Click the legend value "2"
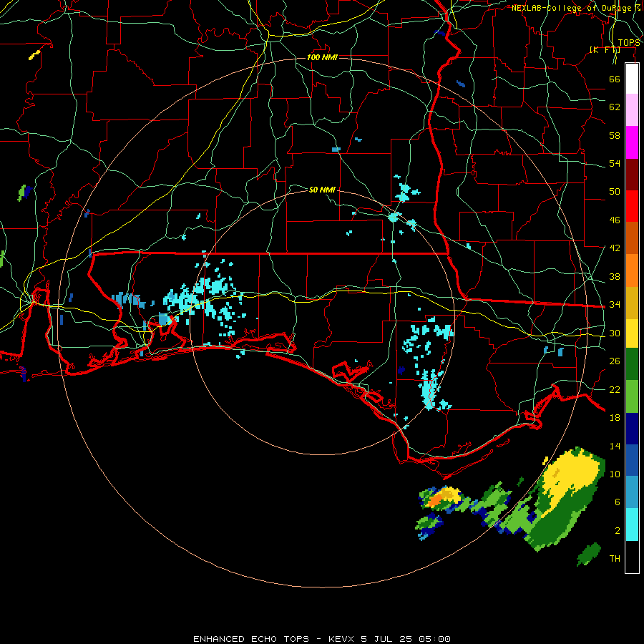The image size is (644, 644). tap(618, 531)
